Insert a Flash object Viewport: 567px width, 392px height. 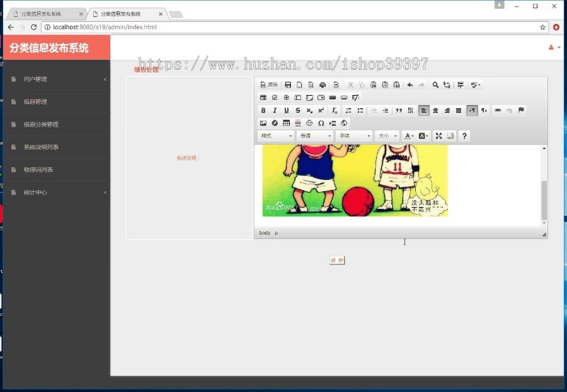click(275, 123)
